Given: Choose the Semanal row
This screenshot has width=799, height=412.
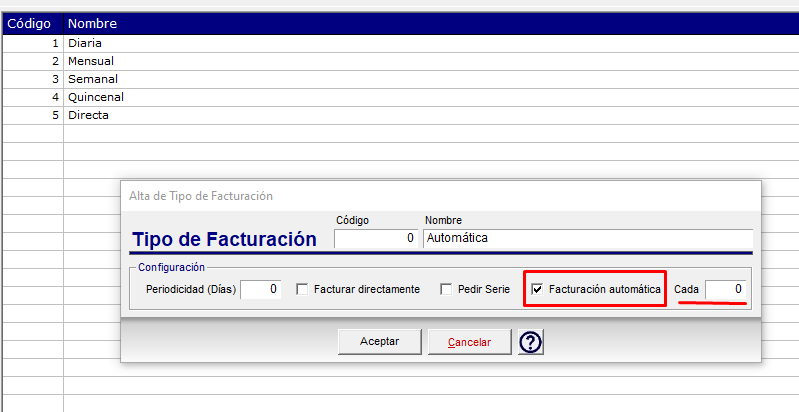Looking at the screenshot, I should coord(401,79).
